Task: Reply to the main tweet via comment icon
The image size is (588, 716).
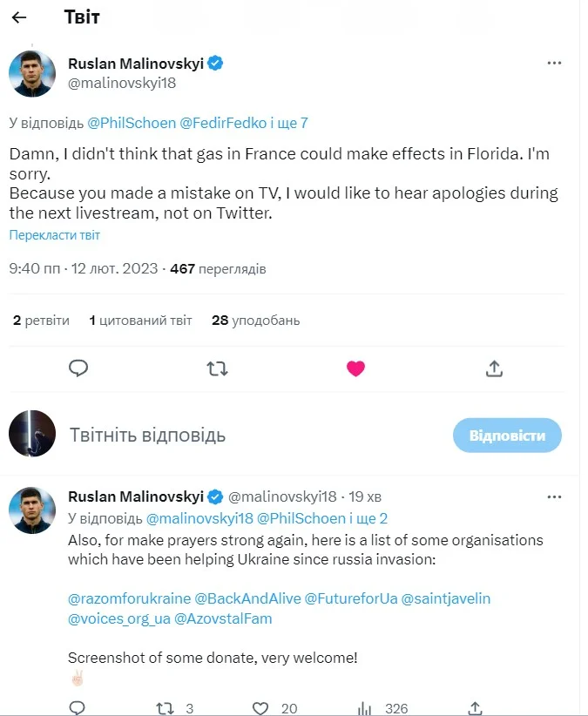Action: pos(78,368)
